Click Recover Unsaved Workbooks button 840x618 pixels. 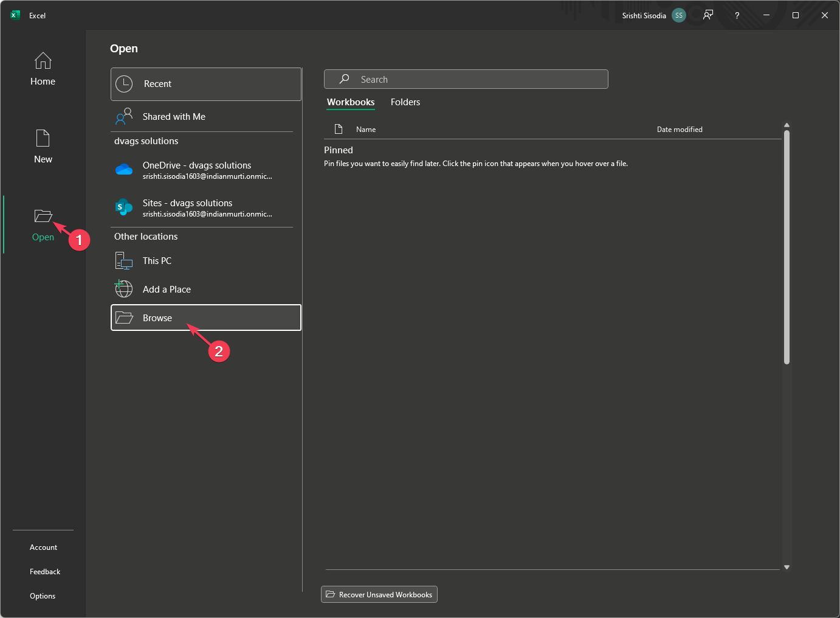pos(379,594)
